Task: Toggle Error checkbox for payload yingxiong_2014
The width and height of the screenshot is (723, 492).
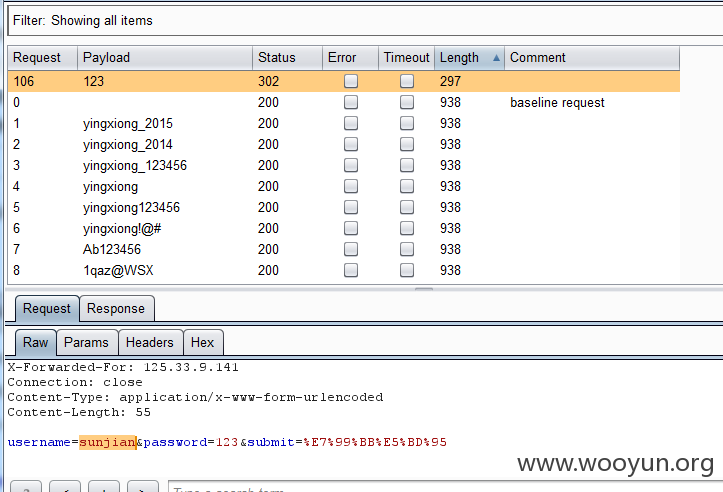Action: point(351,144)
